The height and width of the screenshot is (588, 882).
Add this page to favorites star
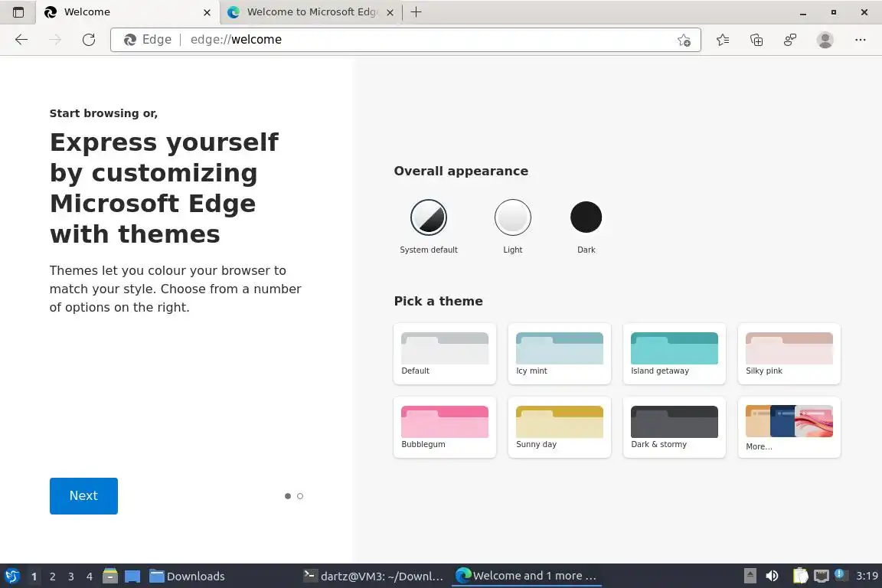(684, 40)
